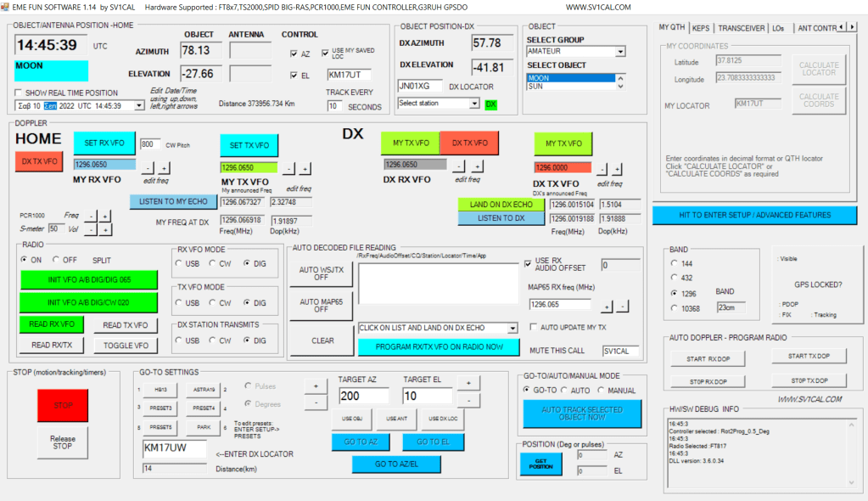The height and width of the screenshot is (501, 868).
Task: Click AUTO TRACK SELECTED OBJECT NOW
Action: (582, 414)
